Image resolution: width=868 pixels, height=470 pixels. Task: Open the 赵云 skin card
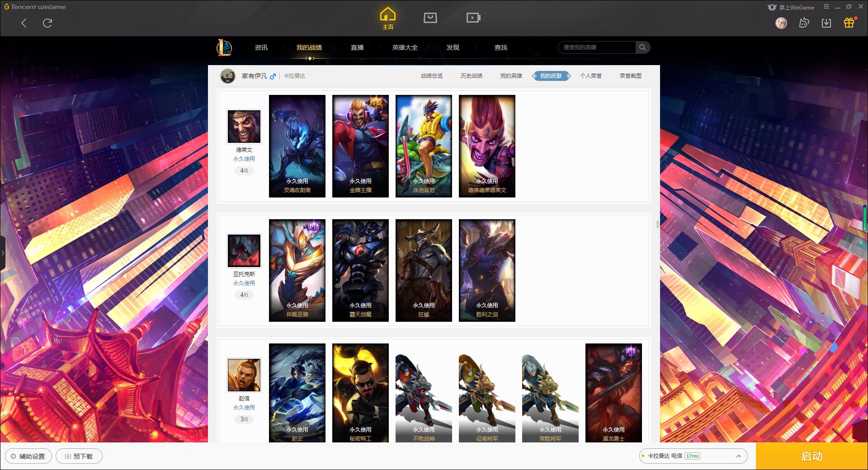click(297, 393)
